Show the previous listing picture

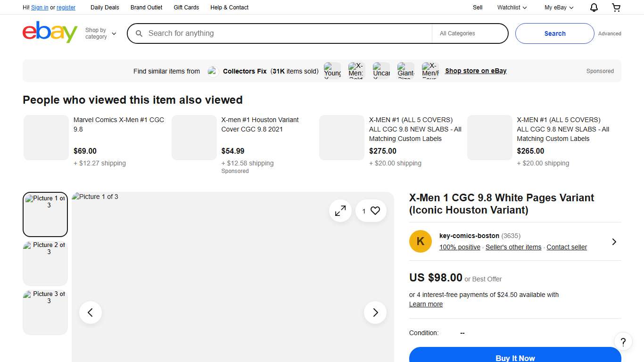click(91, 313)
